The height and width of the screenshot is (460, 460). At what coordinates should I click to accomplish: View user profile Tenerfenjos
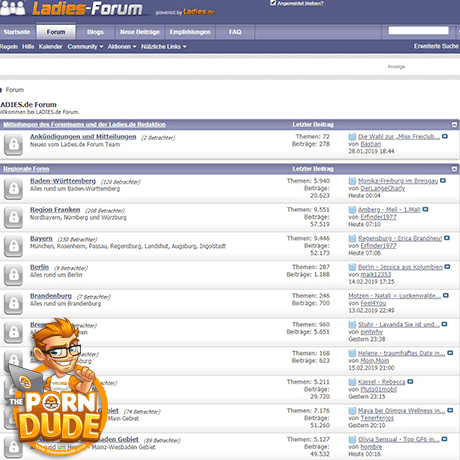click(x=377, y=418)
